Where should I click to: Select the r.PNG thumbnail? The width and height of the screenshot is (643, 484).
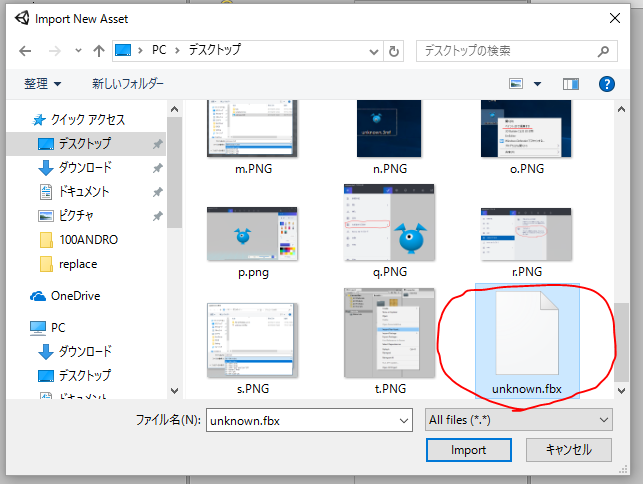[x=526, y=234]
